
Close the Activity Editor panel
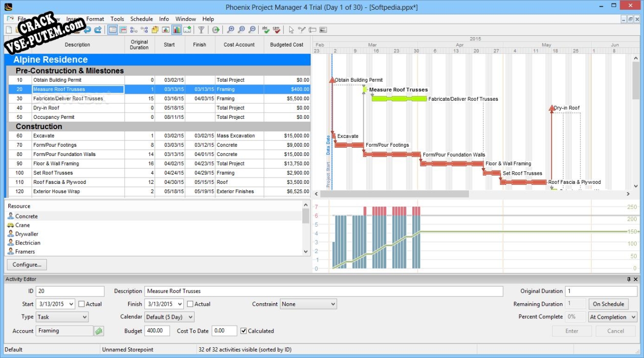pos(636,279)
